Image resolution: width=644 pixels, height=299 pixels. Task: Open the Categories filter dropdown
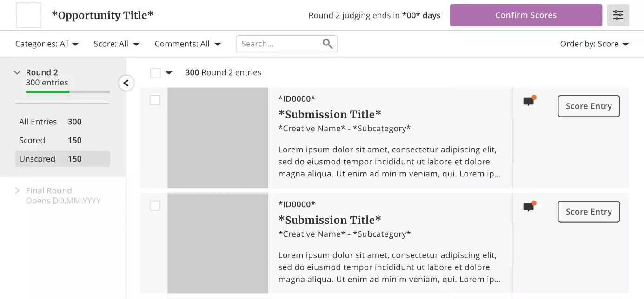47,44
